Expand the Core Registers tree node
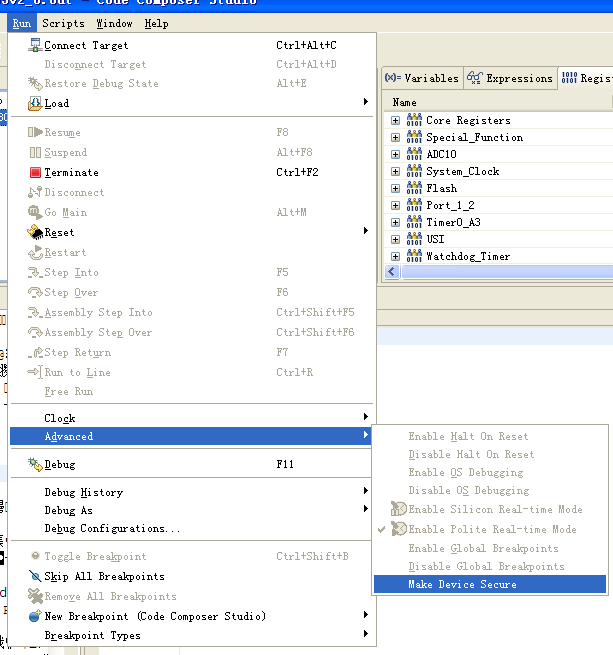 (395, 121)
